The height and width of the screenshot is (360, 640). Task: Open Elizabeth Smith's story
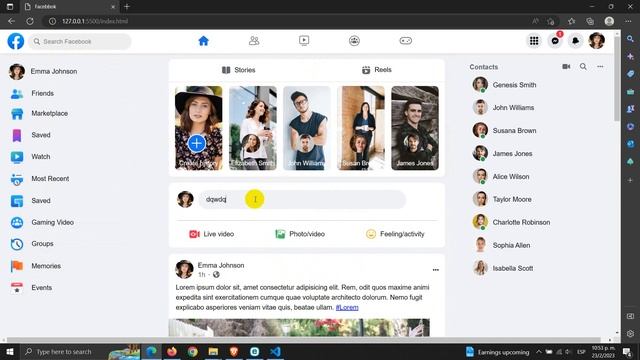point(253,128)
